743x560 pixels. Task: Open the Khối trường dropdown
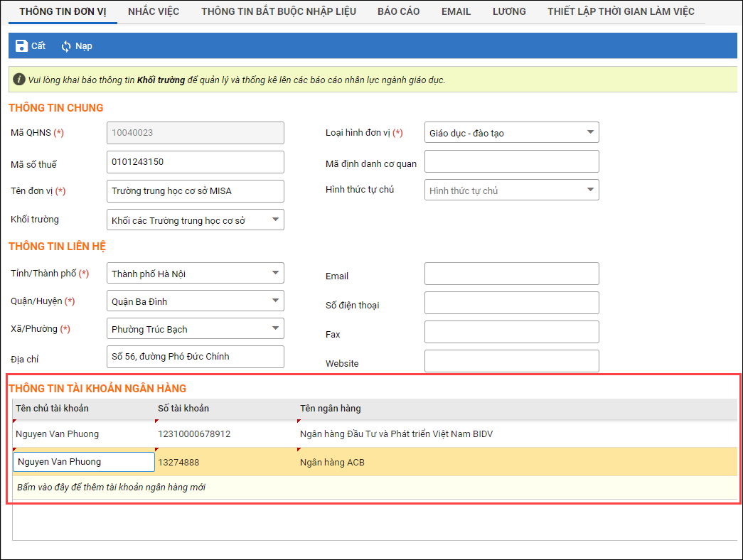[275, 220]
